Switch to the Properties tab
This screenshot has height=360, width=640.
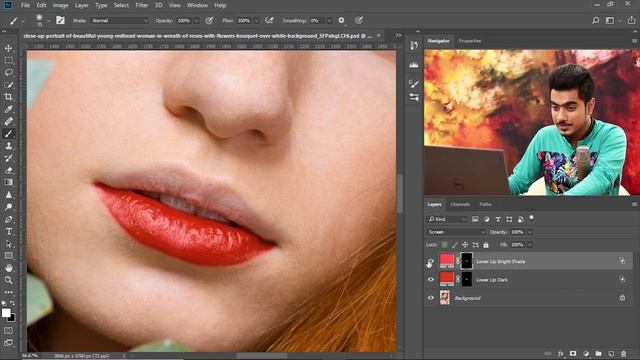(470, 41)
